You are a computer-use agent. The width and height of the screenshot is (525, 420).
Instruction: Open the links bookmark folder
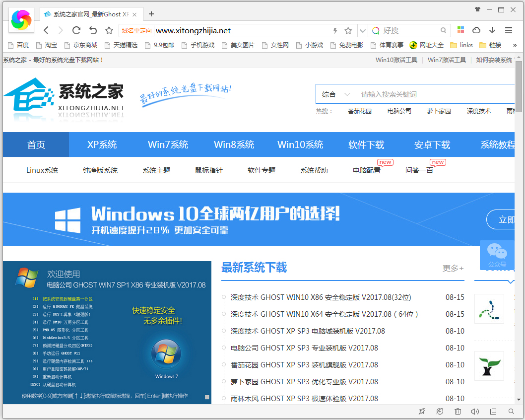click(461, 45)
